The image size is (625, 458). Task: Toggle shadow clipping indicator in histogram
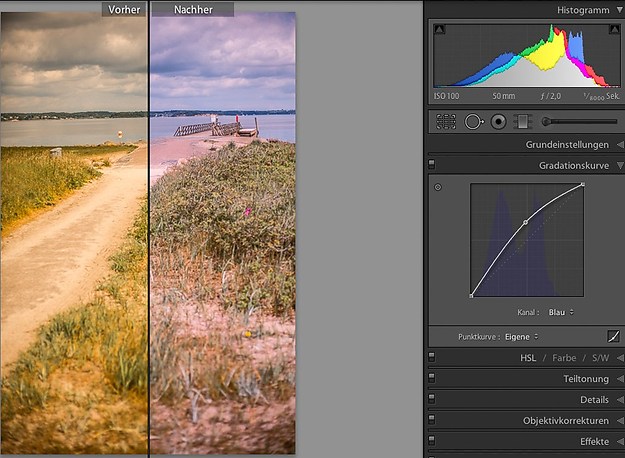[438, 30]
